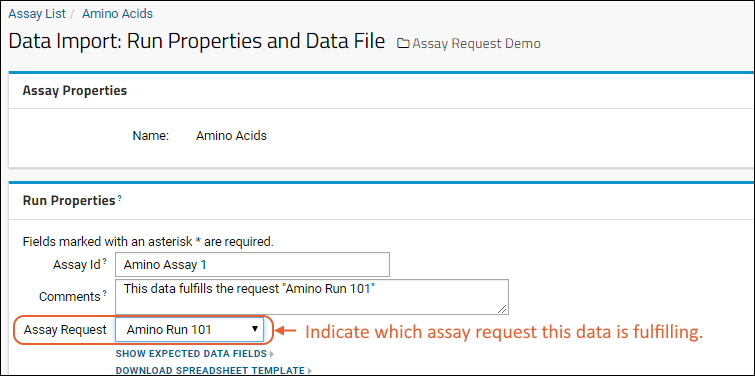Click the arrow after Show Expected Data Fields
The image size is (755, 376).
(x=272, y=354)
